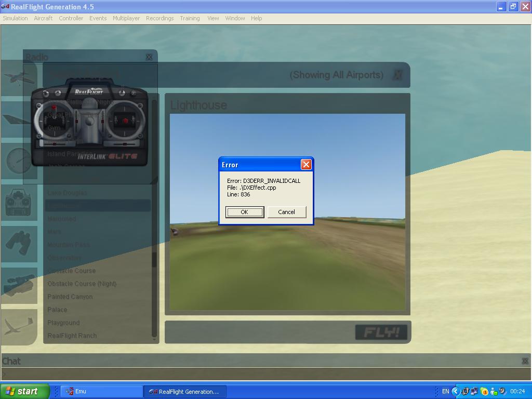532x399 pixels.
Task: Open the Controller menu
Action: [x=71, y=18]
